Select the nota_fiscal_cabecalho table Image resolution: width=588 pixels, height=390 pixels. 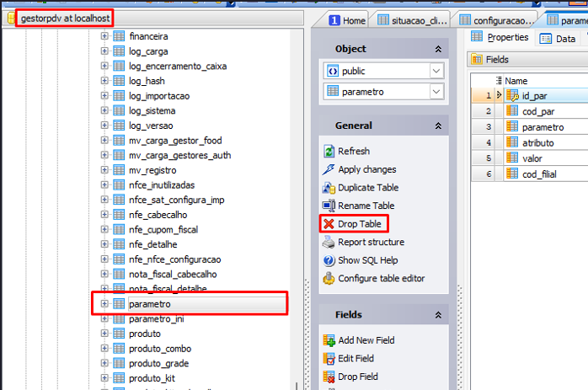click(x=173, y=274)
